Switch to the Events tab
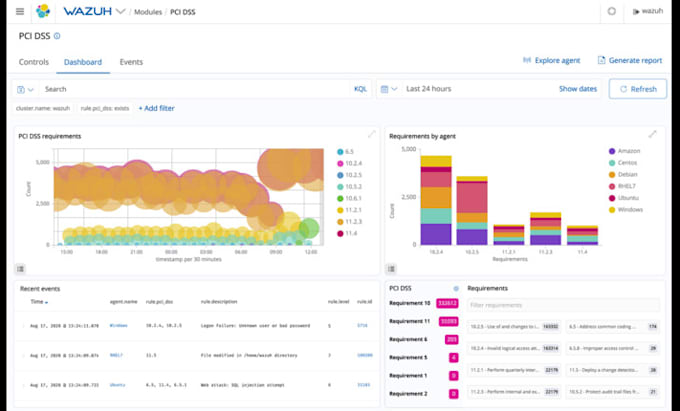The height and width of the screenshot is (411, 680). coord(131,62)
